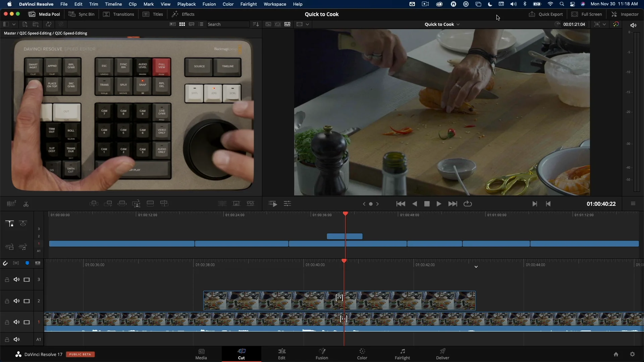The height and width of the screenshot is (362, 644).
Task: Go to the first frame
Action: click(400, 204)
